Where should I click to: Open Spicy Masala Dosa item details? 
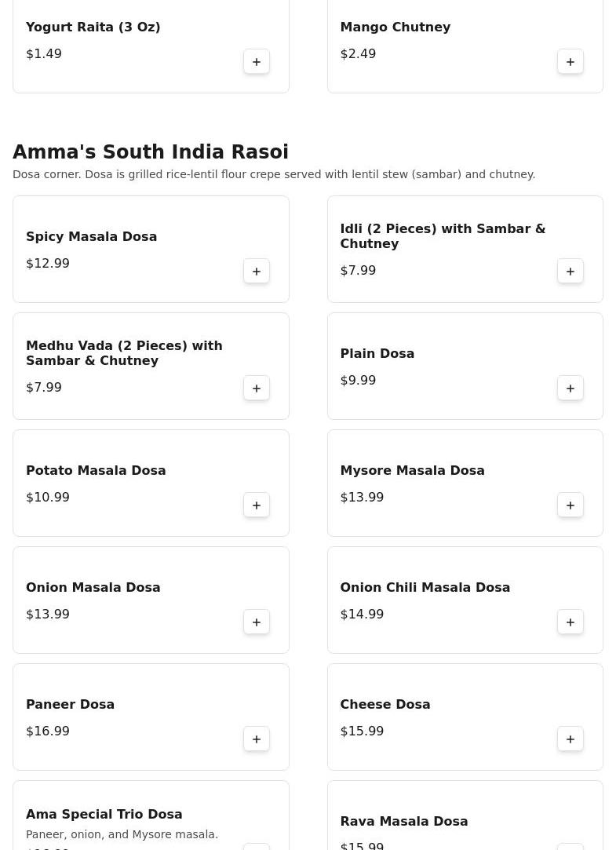point(91,237)
